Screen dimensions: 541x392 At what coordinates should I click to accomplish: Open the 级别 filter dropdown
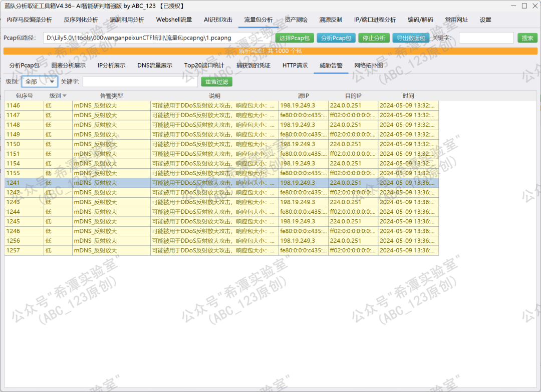point(40,82)
